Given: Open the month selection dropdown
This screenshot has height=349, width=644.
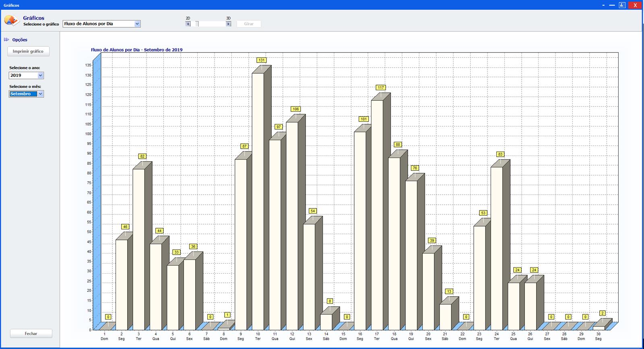Looking at the screenshot, I should pos(40,94).
